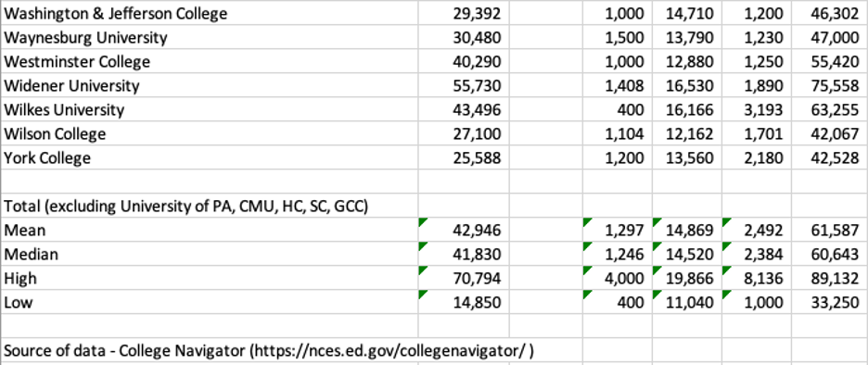
Task: Click the Low value 14,850
Action: (464, 302)
